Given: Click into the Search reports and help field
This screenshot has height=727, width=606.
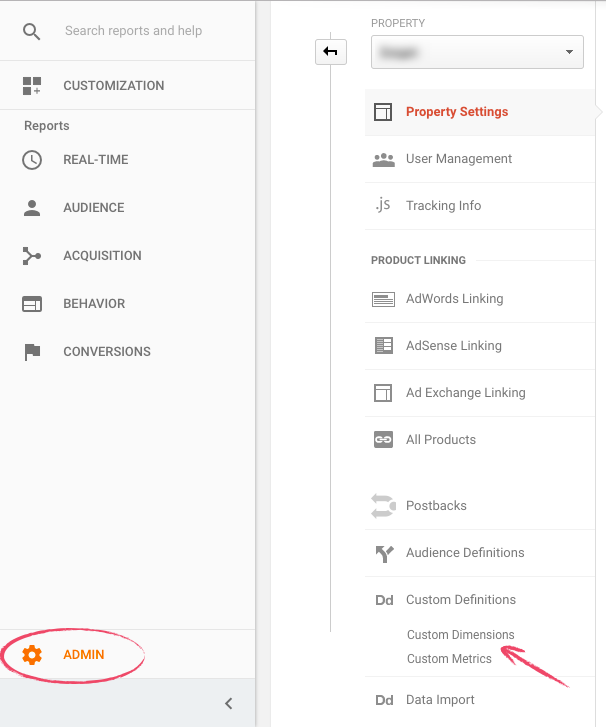Looking at the screenshot, I should point(134,31).
